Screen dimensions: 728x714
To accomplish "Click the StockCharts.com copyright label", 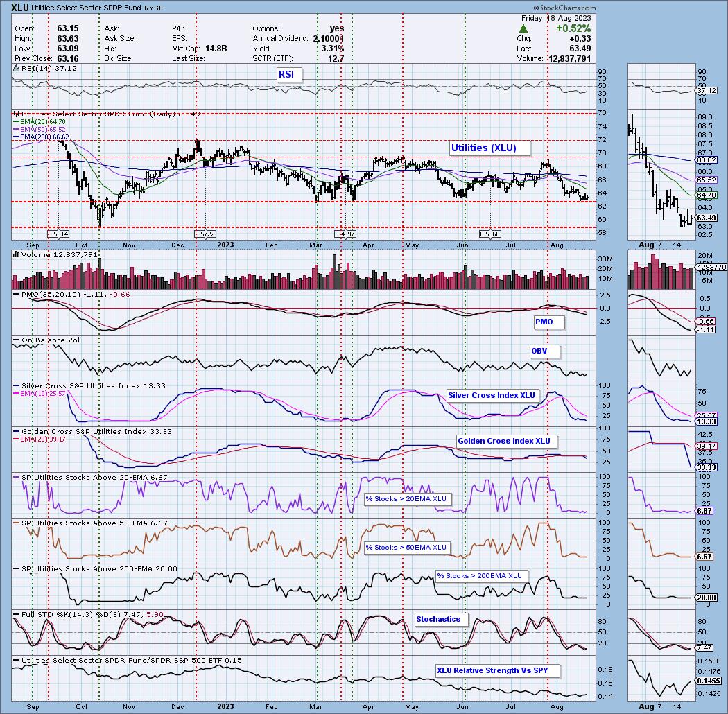I will pyautogui.click(x=564, y=8).
